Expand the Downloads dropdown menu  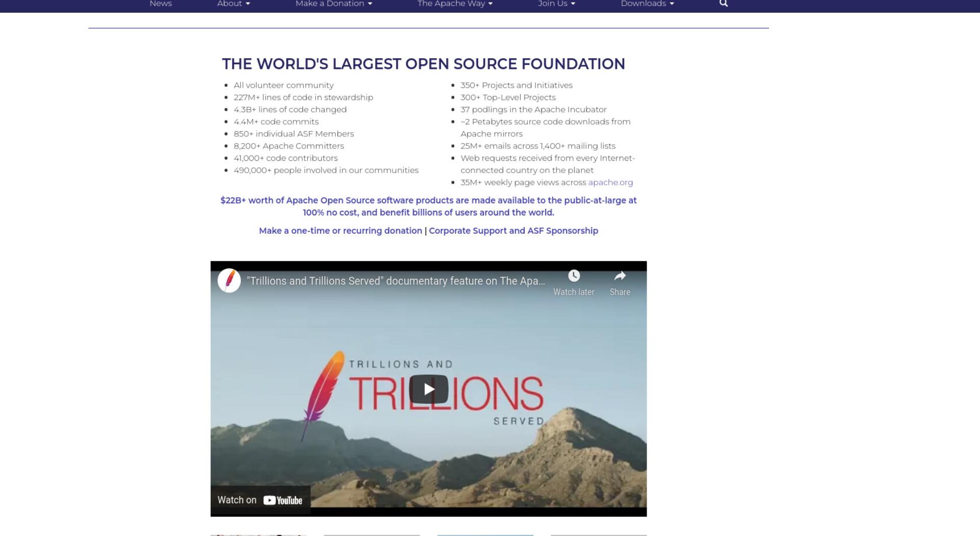[x=648, y=4]
